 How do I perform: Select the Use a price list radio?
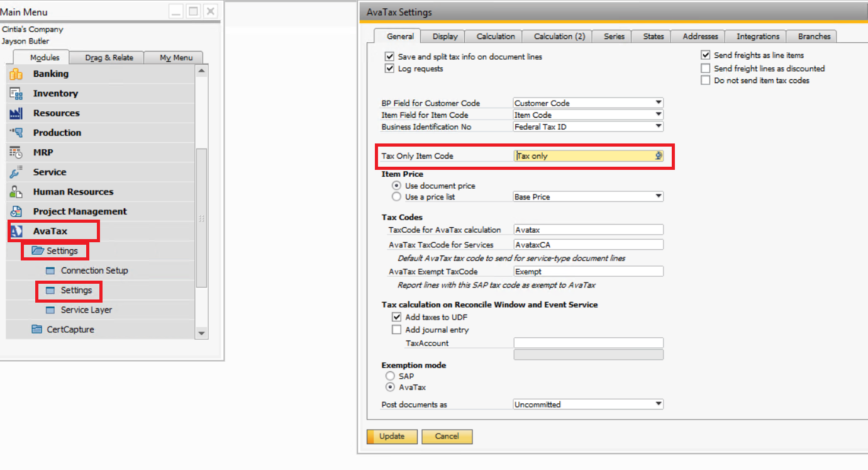tap(396, 197)
